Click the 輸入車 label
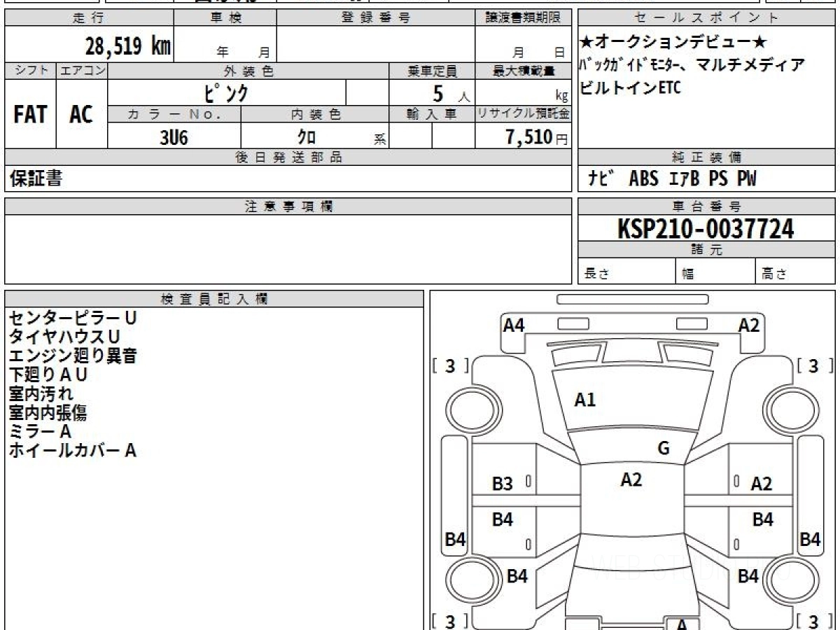The width and height of the screenshot is (840, 630). [x=432, y=114]
